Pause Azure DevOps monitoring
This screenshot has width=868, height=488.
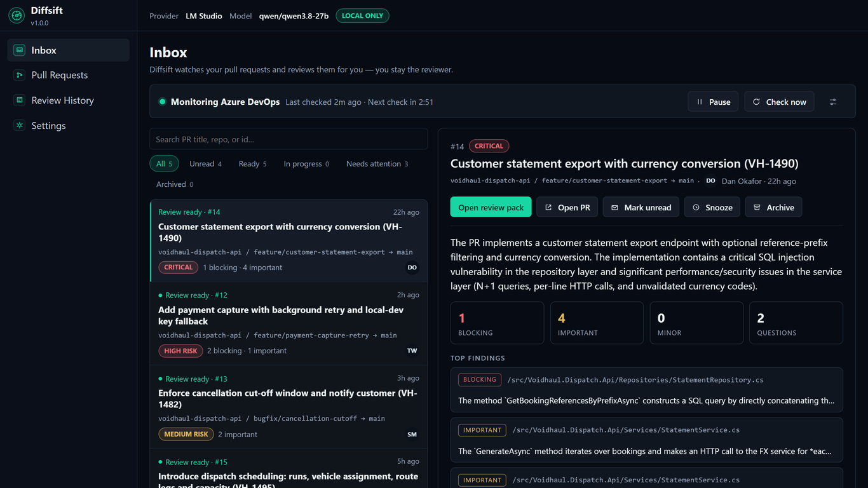(x=713, y=102)
